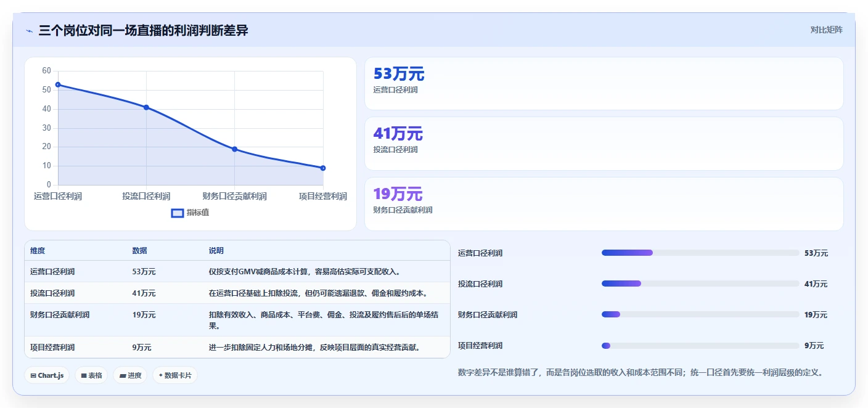The width and height of the screenshot is (868, 408).
Task: Click the y-axis value 30 in the chart
Action: (x=46, y=128)
